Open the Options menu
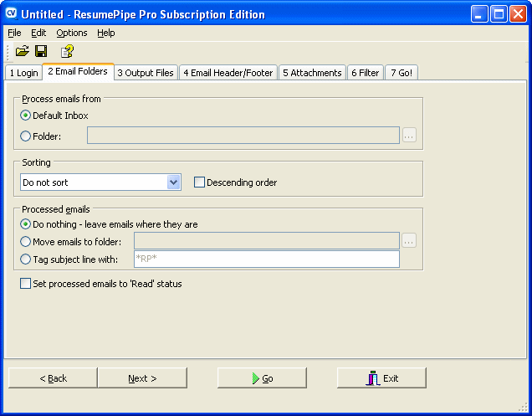The image size is (532, 416). click(72, 33)
